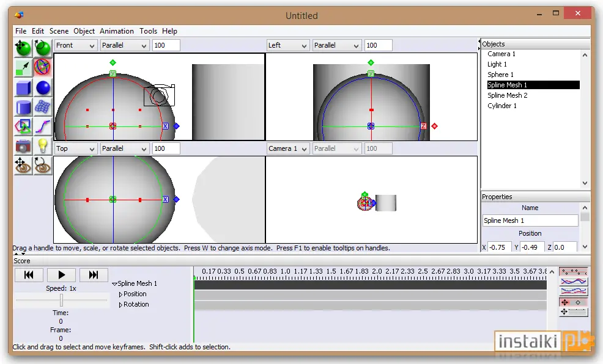
Task: Open the Front view dropdown
Action: [75, 45]
